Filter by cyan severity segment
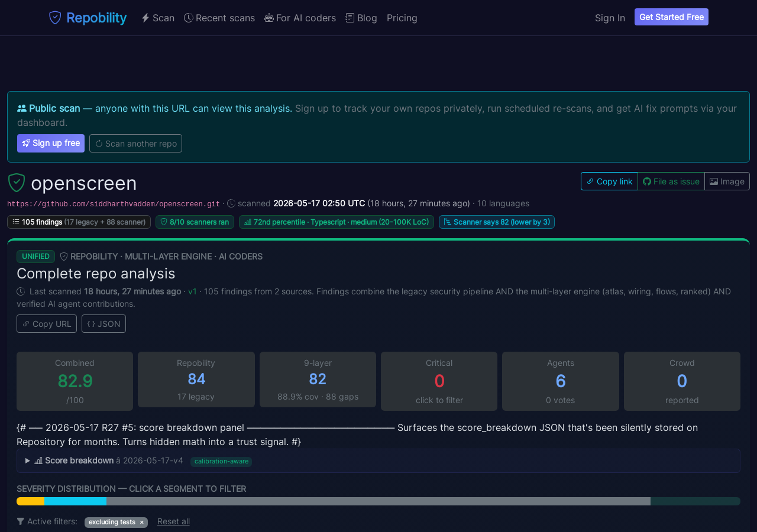This screenshot has height=532, width=757. click(75, 501)
